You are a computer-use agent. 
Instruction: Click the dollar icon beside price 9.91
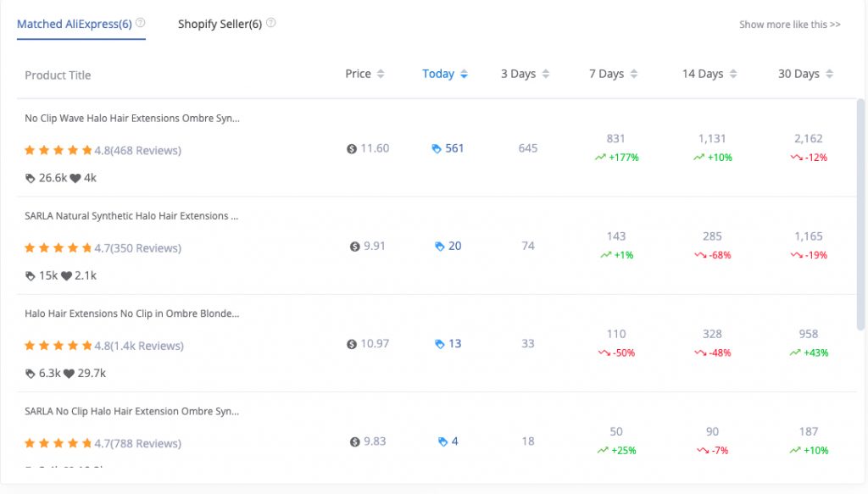355,247
